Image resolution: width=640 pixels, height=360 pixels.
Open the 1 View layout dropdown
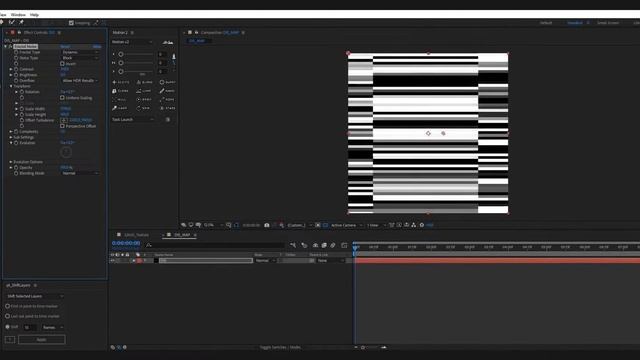376,225
